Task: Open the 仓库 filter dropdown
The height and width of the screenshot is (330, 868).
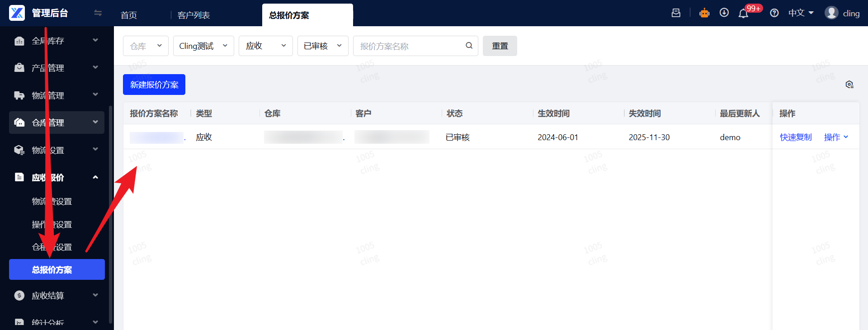Action: tap(146, 46)
